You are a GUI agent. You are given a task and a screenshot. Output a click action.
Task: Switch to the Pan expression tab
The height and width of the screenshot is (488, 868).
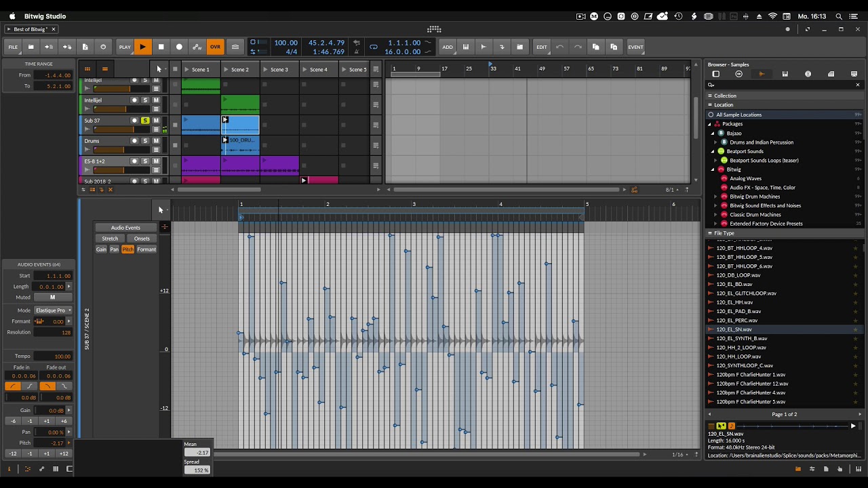coord(115,249)
